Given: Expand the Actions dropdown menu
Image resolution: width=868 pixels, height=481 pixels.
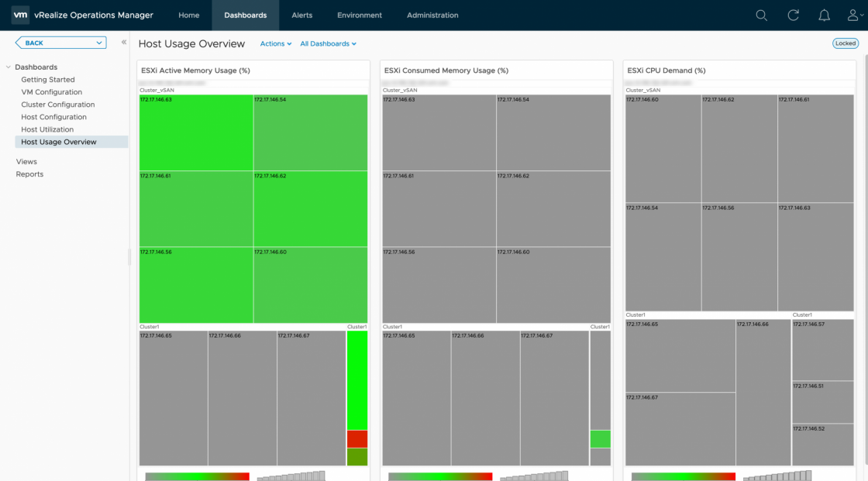Looking at the screenshot, I should pyautogui.click(x=276, y=44).
